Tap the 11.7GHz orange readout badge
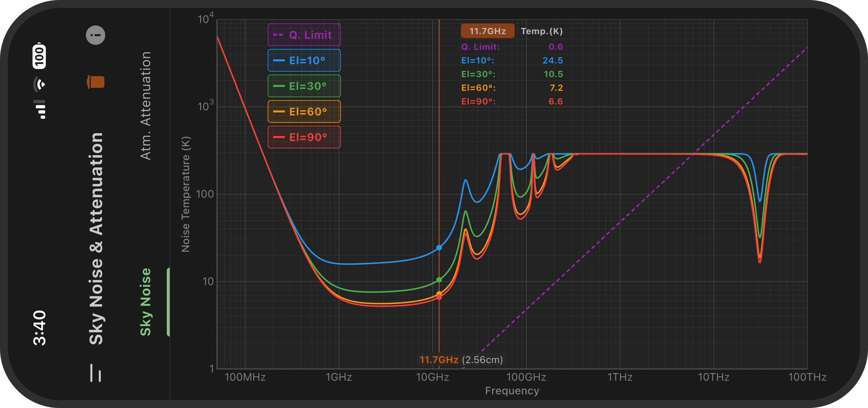868x408 pixels. (x=487, y=31)
